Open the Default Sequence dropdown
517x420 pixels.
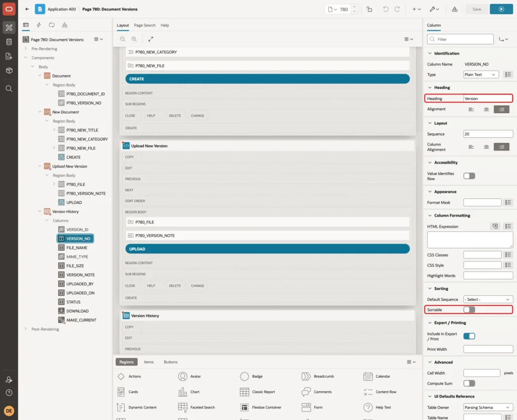click(x=488, y=299)
